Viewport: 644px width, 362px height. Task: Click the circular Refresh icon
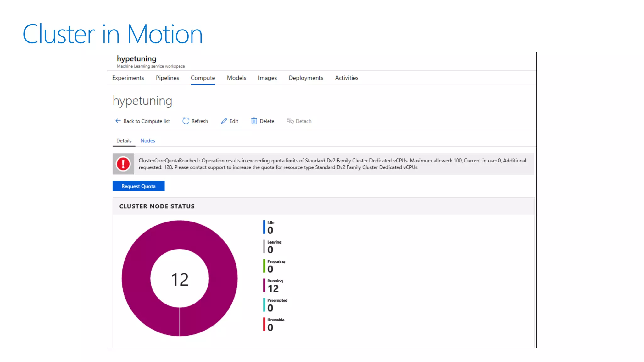(x=186, y=121)
